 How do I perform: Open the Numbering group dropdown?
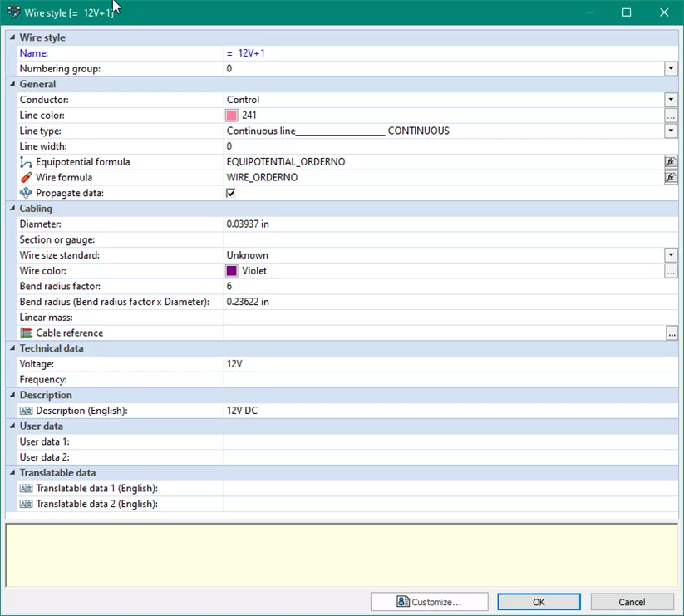click(671, 69)
